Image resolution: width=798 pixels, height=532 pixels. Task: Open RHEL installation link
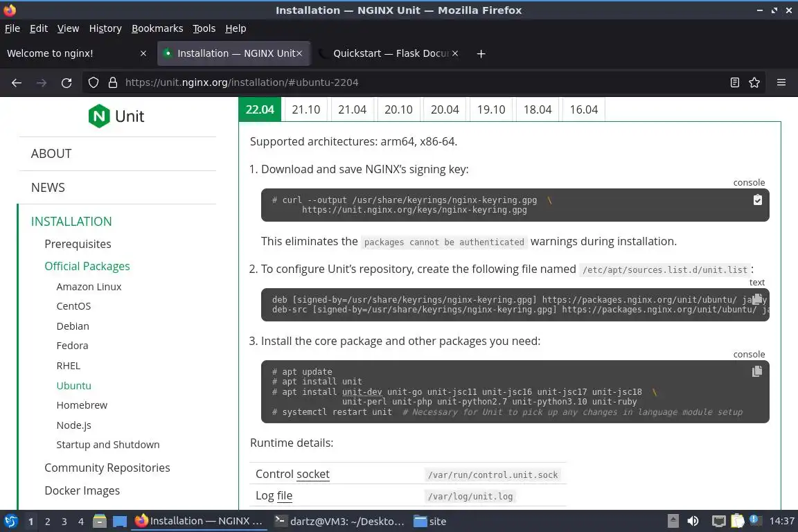pyautogui.click(x=69, y=366)
